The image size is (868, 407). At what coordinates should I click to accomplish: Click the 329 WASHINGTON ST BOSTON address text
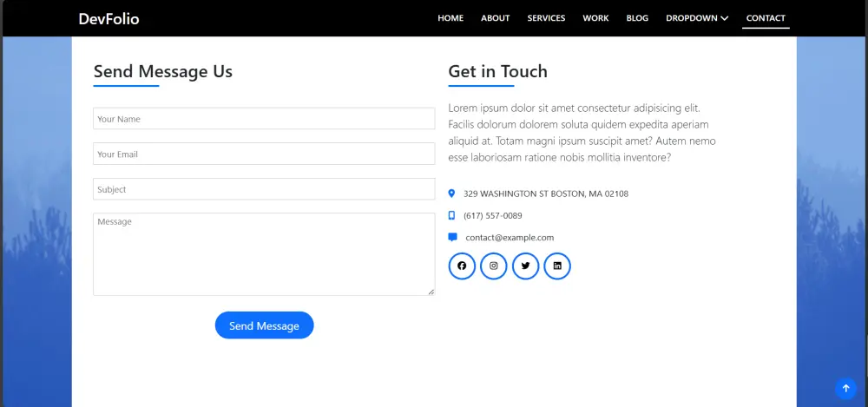coord(546,194)
